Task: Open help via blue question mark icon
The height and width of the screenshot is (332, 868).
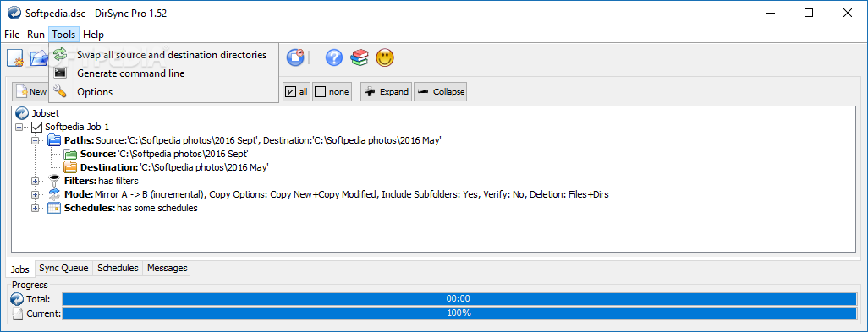Action: pos(334,57)
